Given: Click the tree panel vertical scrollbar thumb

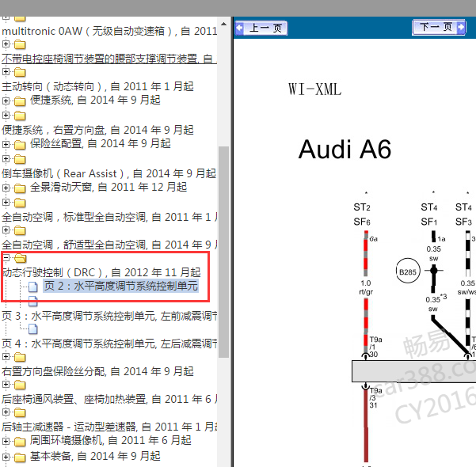Looking at the screenshot, I should 223,252.
